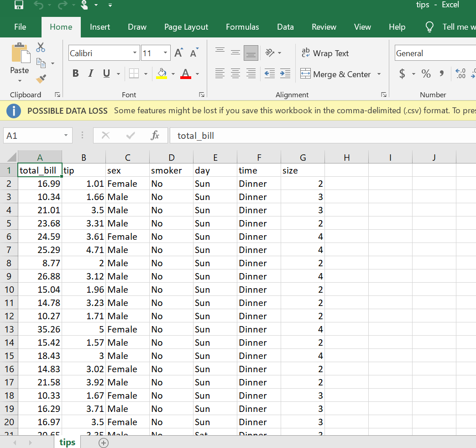The height and width of the screenshot is (448, 476).
Task: Open the Page Layout tab
Action: pyautogui.click(x=186, y=27)
